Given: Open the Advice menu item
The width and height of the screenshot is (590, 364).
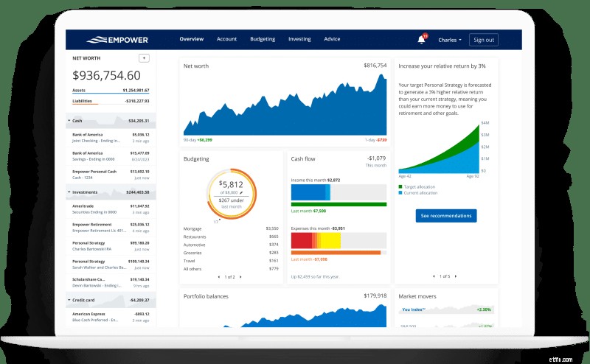Looking at the screenshot, I should (x=332, y=39).
